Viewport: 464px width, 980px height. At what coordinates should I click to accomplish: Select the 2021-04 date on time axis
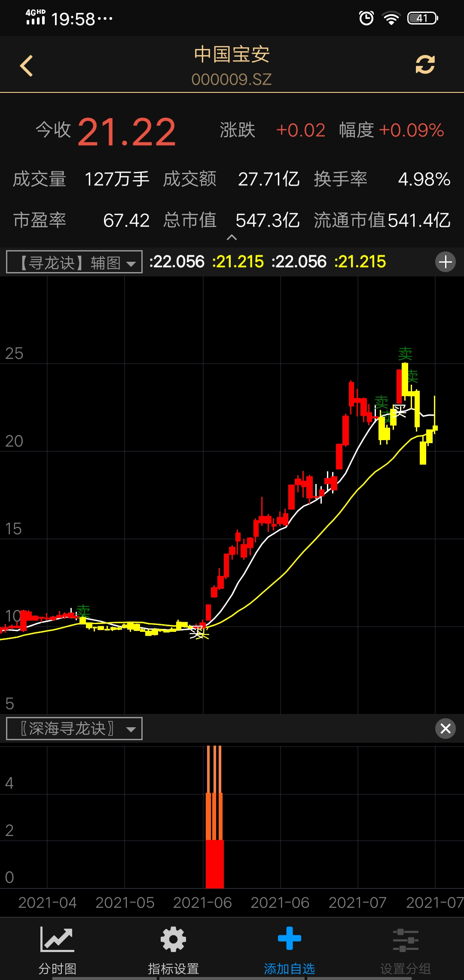(47, 903)
